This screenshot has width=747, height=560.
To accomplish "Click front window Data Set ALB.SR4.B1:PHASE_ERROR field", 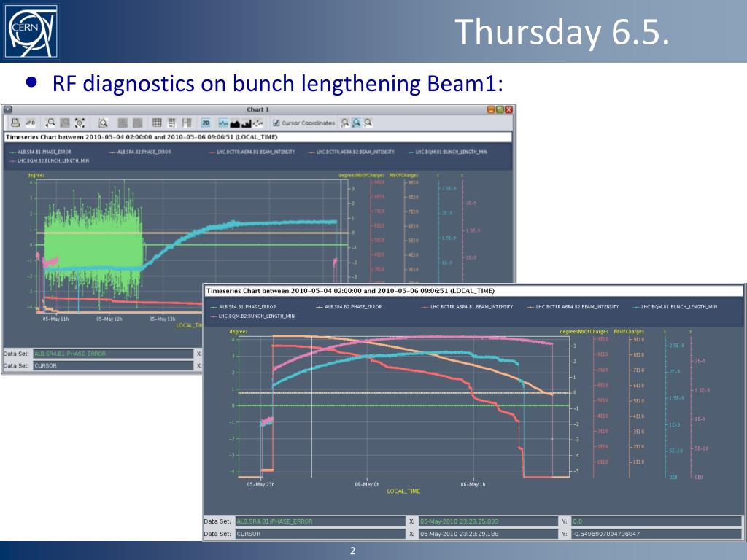I will (320, 521).
